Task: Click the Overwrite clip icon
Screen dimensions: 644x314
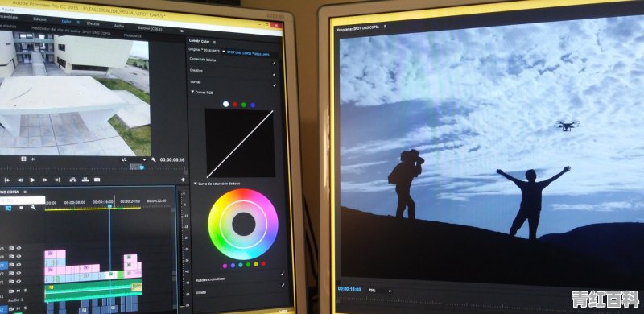Action: coord(85,180)
